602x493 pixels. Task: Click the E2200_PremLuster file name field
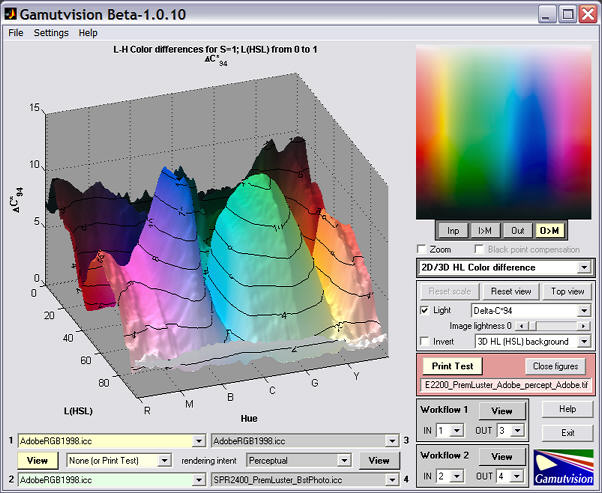[x=506, y=385]
